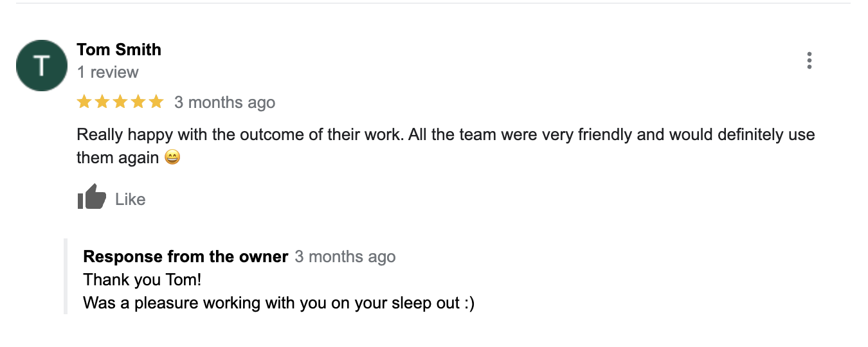Open the Tom Smith reviewer profile name
Image resolution: width=868 pixels, height=347 pixels.
(x=119, y=49)
